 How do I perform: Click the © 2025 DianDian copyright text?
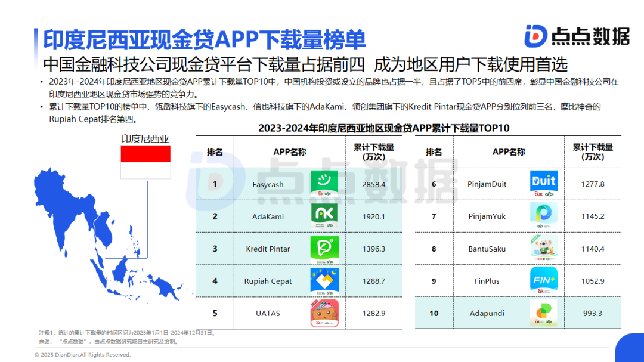coord(82,355)
